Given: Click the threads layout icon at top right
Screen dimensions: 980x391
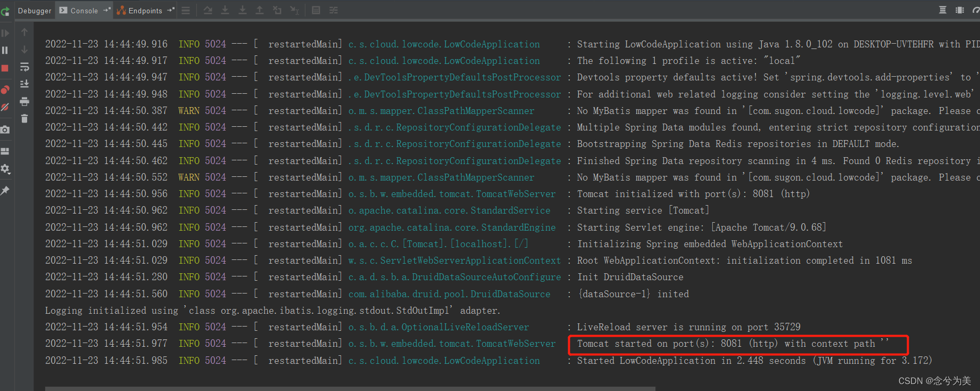Looking at the screenshot, I should coord(943,10).
